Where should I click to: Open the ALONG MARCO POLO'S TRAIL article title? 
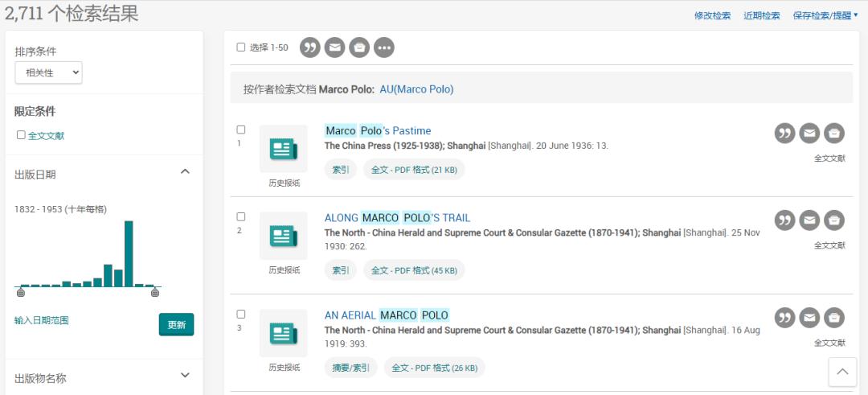[398, 218]
